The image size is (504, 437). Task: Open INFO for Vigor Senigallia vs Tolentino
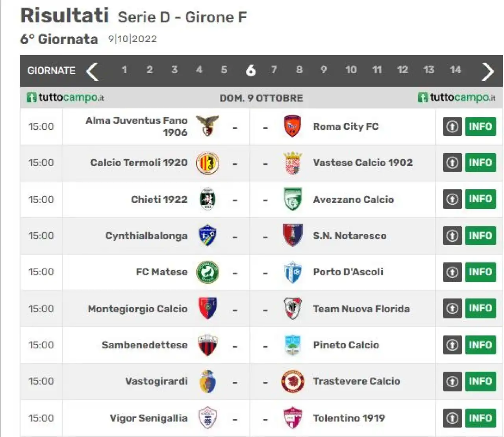480,418
